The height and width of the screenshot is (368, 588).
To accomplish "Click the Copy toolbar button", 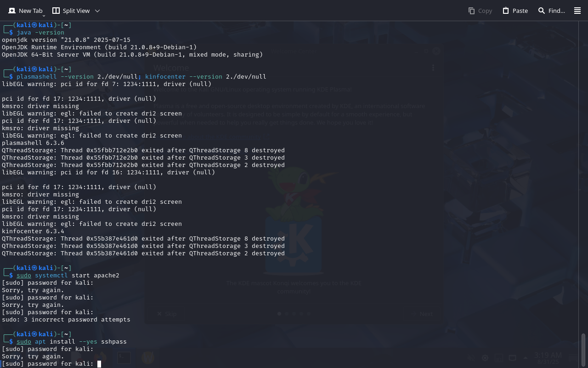I will 480,11.
